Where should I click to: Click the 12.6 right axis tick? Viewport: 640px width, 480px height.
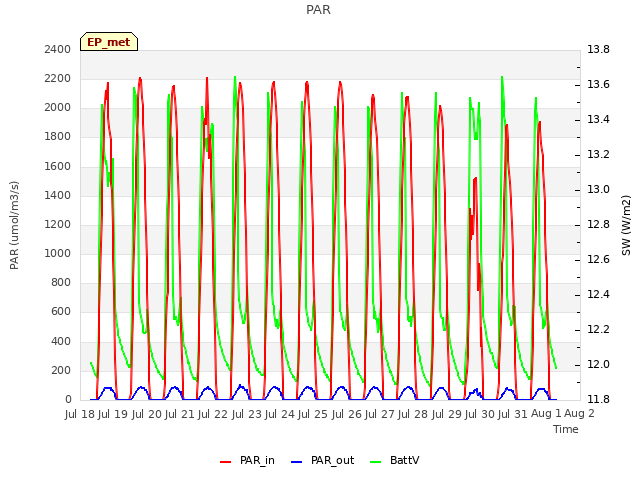[598, 260]
